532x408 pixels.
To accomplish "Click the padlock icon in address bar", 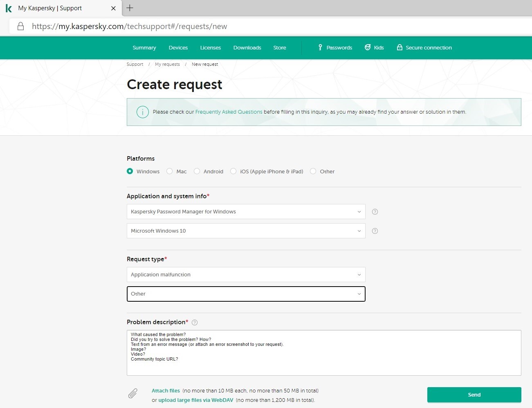I will coord(20,27).
